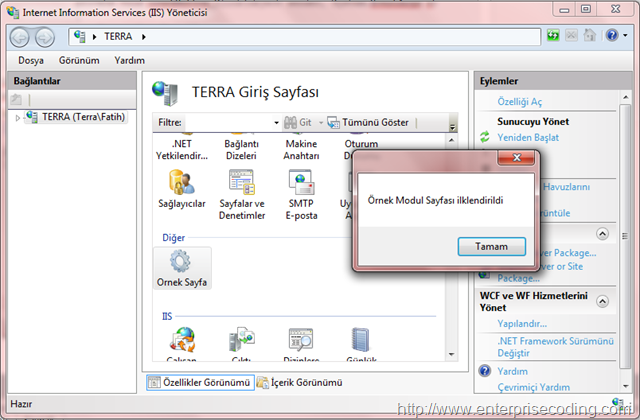Click the Home icon in toolbar

tap(589, 35)
